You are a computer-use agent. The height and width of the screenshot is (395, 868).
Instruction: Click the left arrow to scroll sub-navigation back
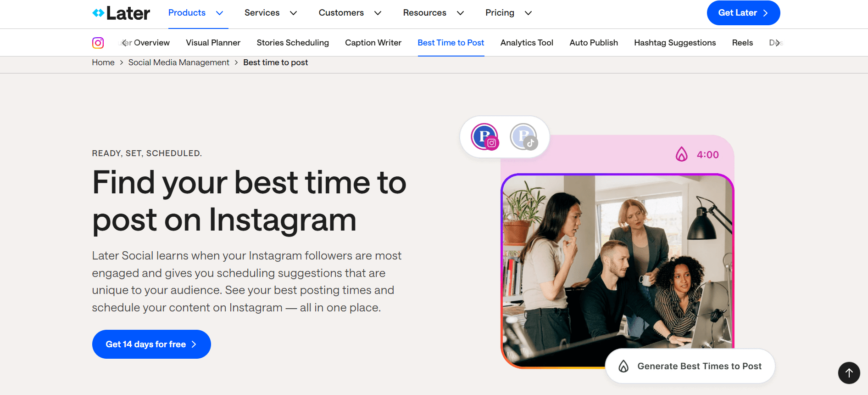click(125, 43)
